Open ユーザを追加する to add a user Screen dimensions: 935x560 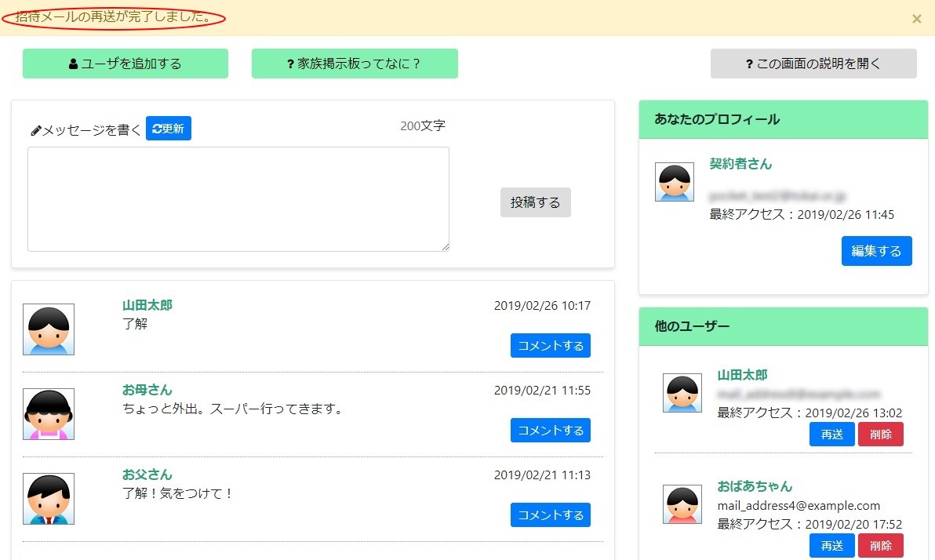pos(125,63)
